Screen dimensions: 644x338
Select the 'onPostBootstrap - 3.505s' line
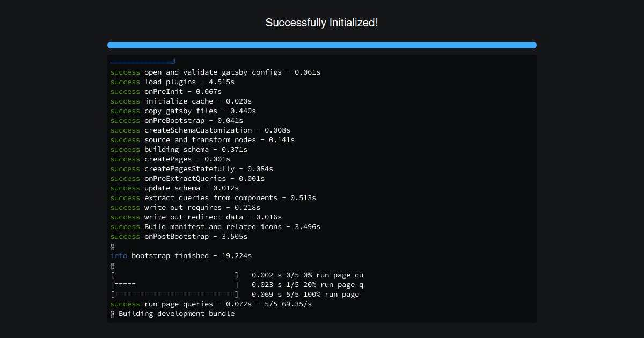coord(179,236)
